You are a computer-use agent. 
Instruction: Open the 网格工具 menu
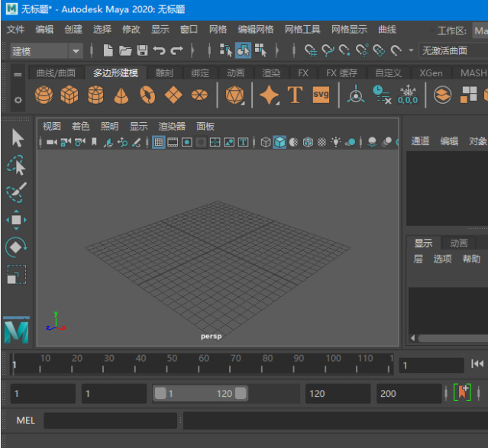[302, 30]
